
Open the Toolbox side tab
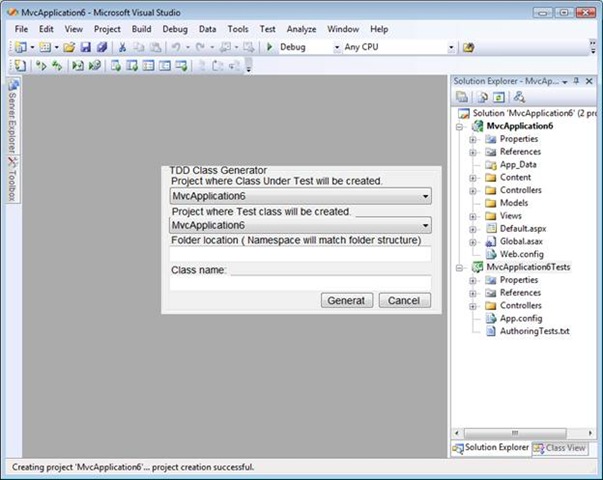(x=13, y=179)
